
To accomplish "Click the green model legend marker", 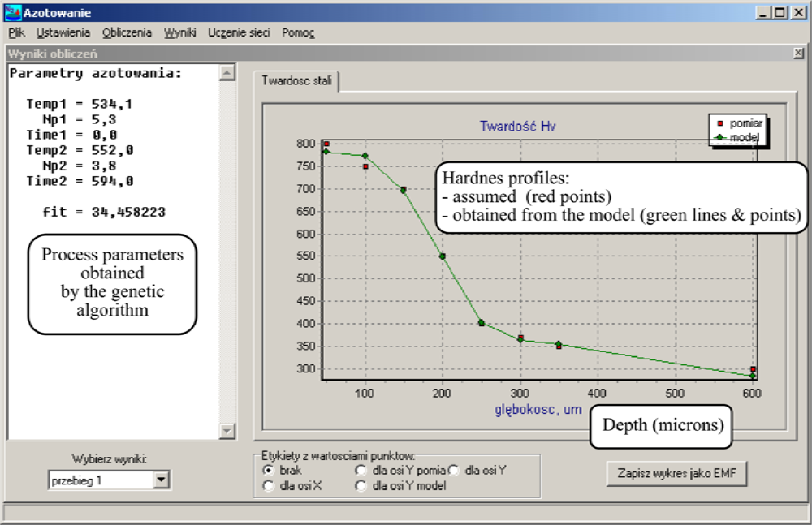I will tap(719, 138).
